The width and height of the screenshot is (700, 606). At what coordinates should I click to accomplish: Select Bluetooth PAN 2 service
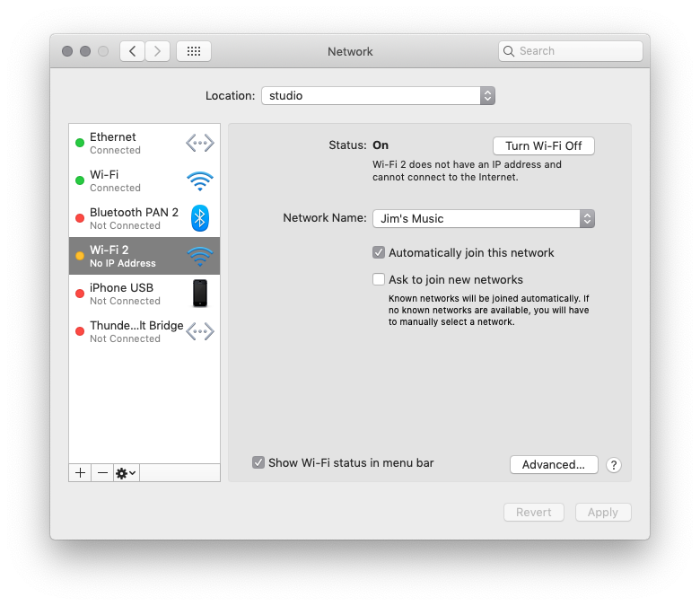[x=144, y=218]
